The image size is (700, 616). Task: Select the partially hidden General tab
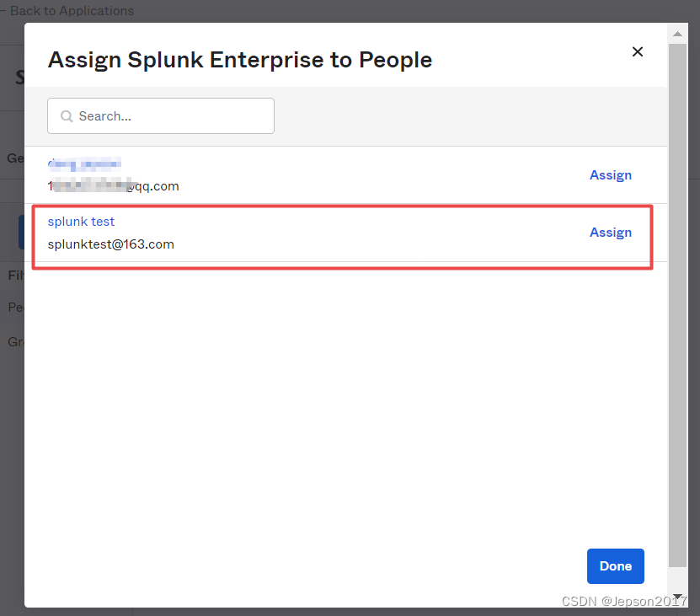pos(14,158)
